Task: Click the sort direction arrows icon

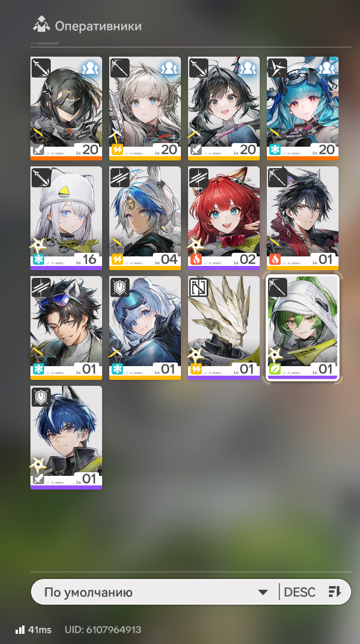Action: (335, 592)
